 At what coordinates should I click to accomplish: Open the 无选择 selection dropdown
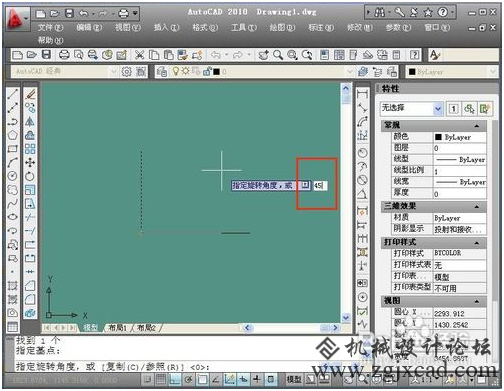pos(412,108)
